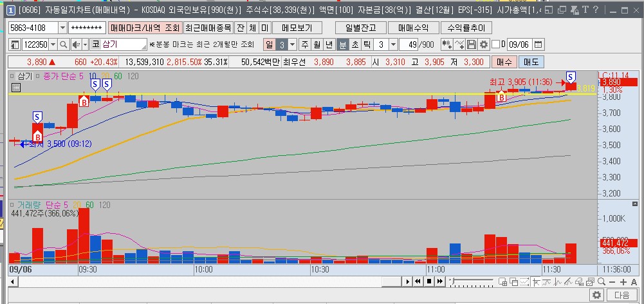Click the rewind double-arrow button

click(x=418, y=281)
